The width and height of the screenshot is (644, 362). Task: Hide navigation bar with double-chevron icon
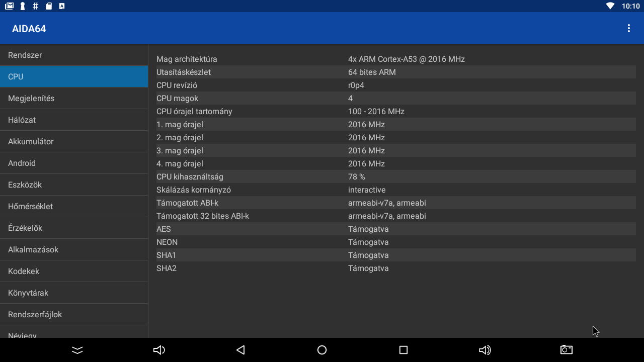coord(77,350)
